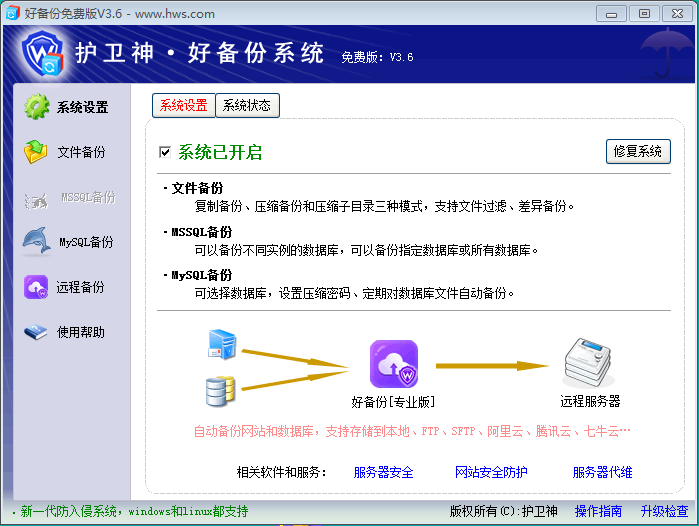Select the MSSQL备份 sidebar icon

[x=37, y=198]
